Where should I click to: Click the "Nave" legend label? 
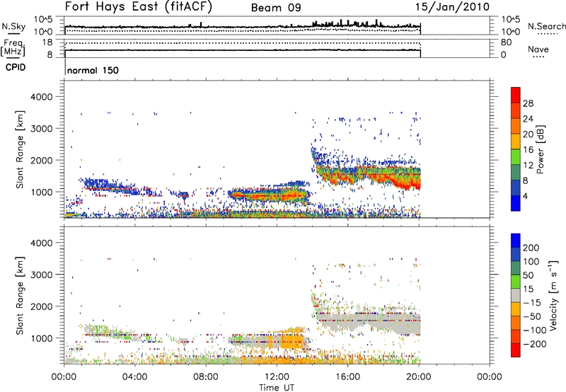tap(538, 50)
